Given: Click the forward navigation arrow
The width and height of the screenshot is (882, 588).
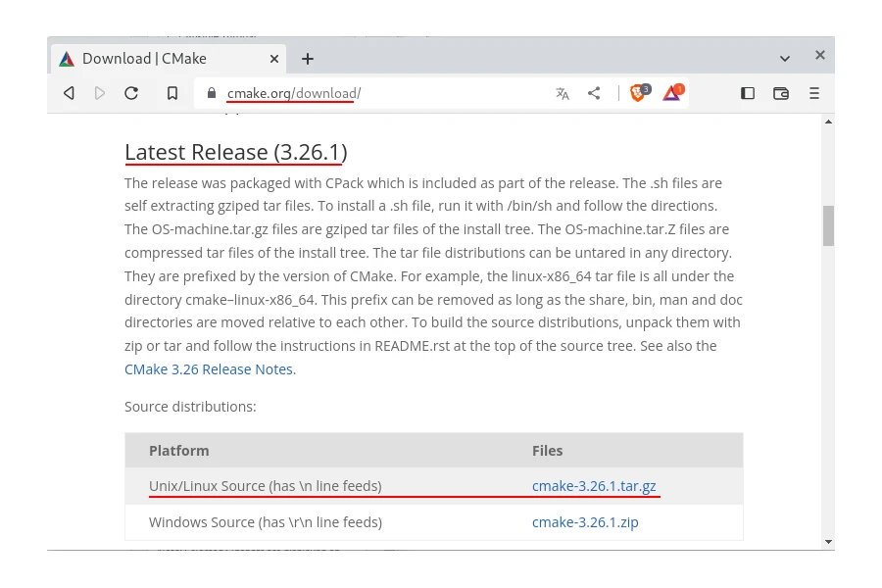Looking at the screenshot, I should point(100,93).
